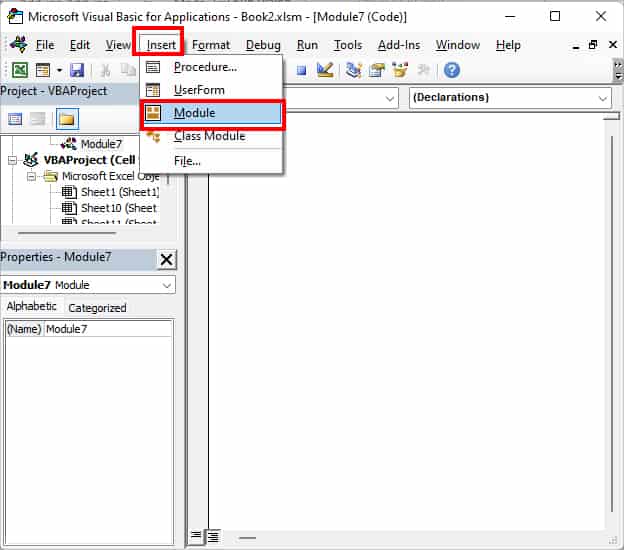Select Sheet1 (Sheet1) in project tree
Image resolution: width=624 pixels, height=550 pixels.
[120, 192]
